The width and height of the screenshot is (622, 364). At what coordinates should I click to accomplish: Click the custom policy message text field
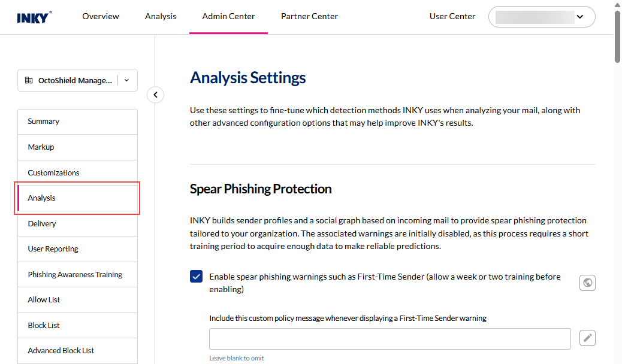click(x=389, y=339)
